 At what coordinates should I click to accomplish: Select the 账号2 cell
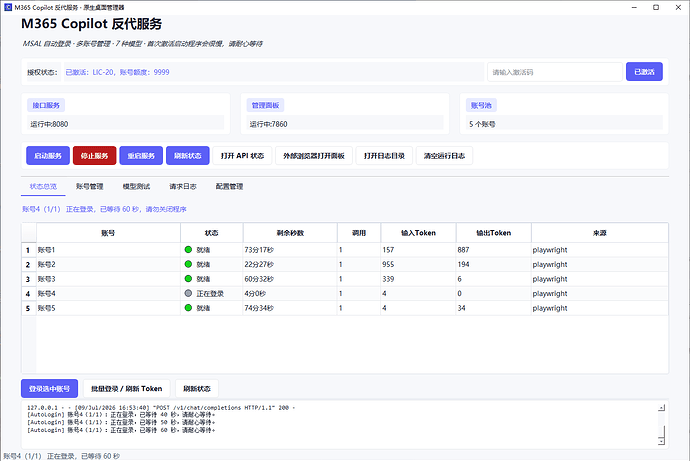pyautogui.click(x=108, y=264)
